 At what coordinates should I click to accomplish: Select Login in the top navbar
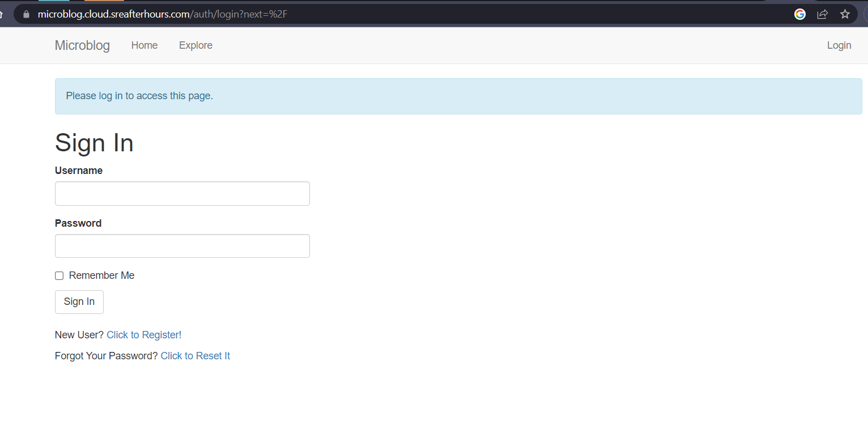[839, 45]
